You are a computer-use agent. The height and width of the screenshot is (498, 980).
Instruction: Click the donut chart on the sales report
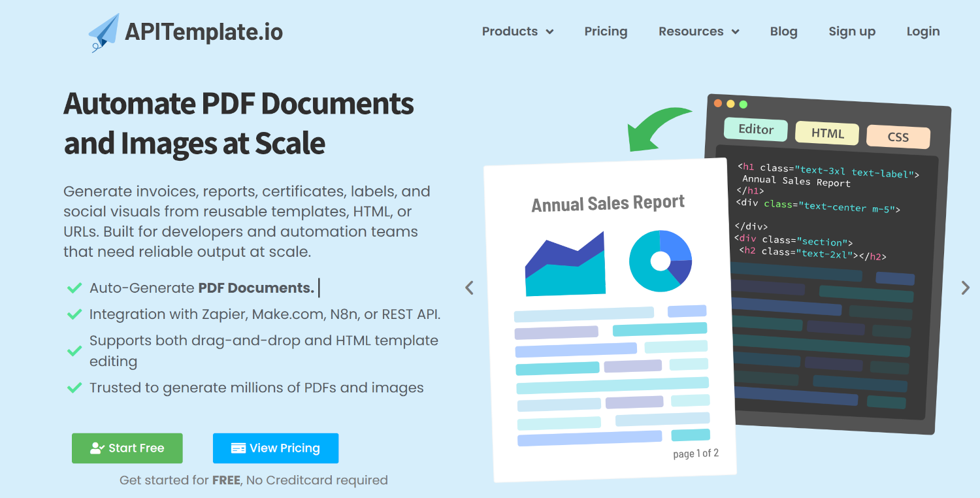pyautogui.click(x=661, y=261)
